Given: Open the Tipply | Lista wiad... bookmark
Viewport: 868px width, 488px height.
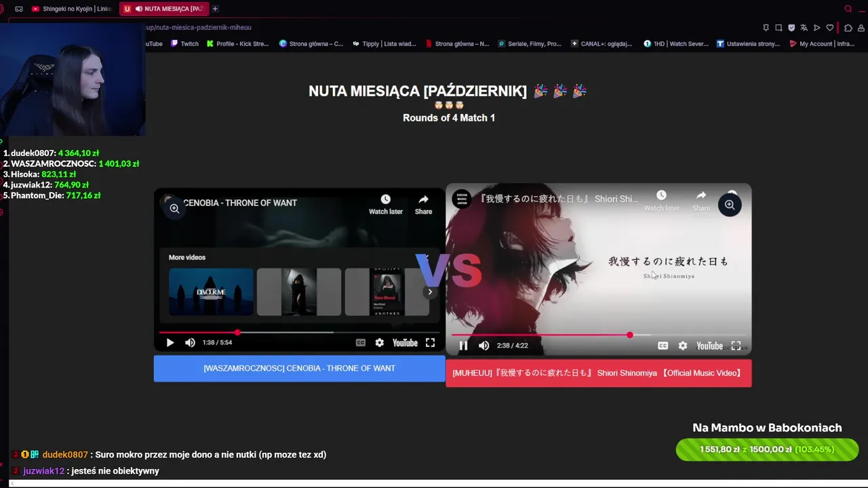Looking at the screenshot, I should (384, 43).
